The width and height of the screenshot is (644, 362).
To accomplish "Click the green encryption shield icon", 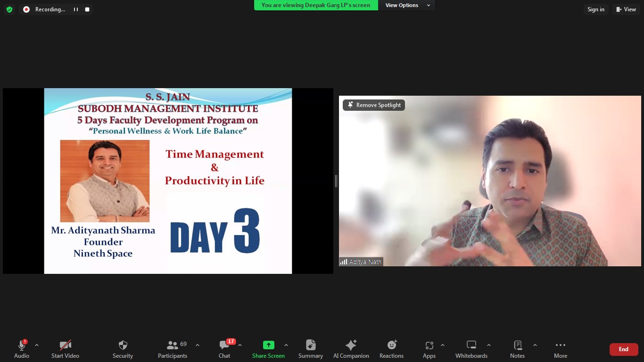I will [x=9, y=9].
